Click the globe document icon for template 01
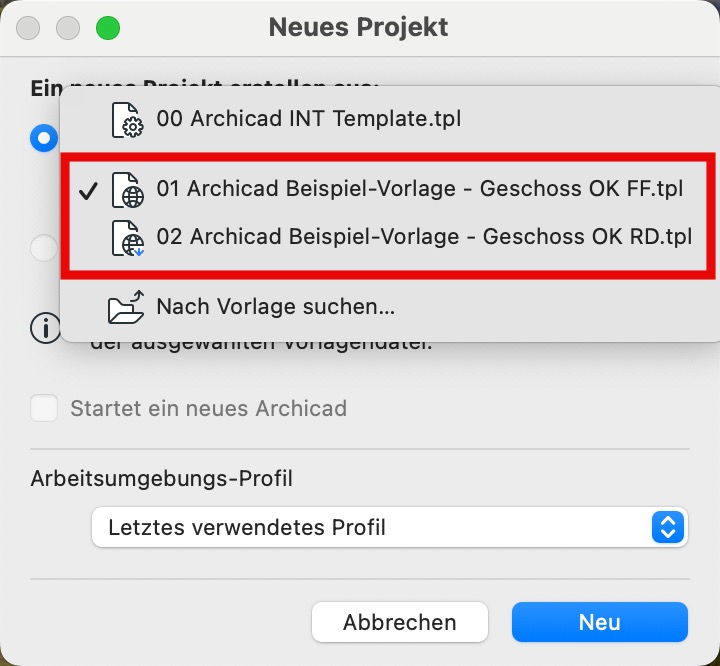 (127, 190)
